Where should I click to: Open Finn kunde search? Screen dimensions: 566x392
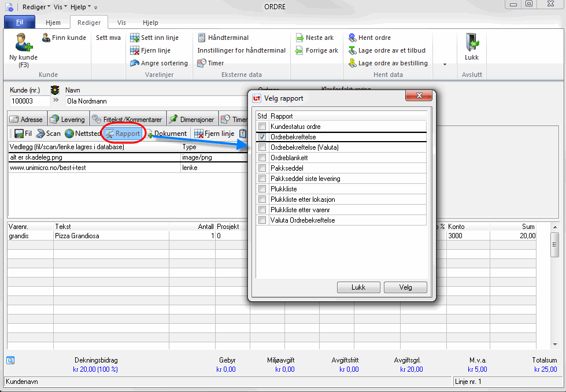(64, 38)
